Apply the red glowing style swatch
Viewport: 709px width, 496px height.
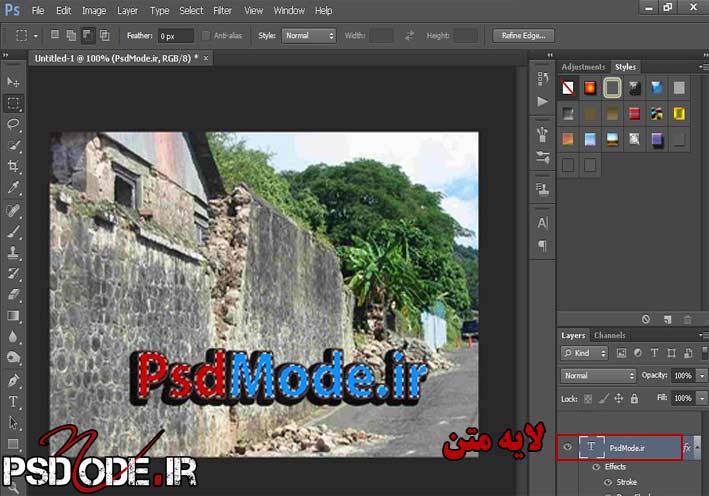(x=590, y=88)
